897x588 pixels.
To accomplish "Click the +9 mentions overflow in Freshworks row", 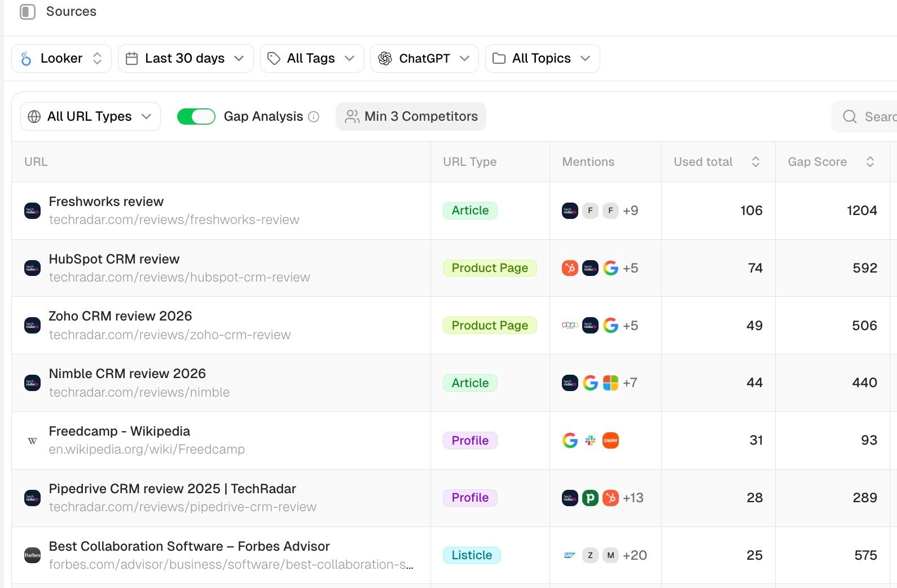I will [631, 210].
